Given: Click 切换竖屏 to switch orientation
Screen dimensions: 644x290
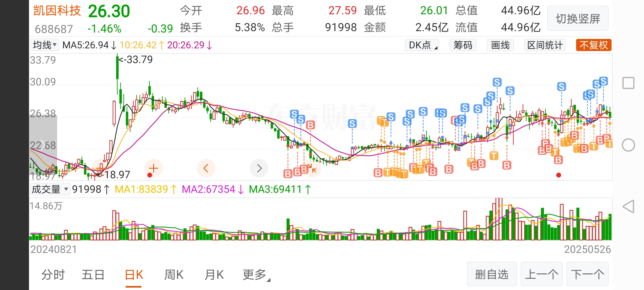Looking at the screenshot, I should [578, 19].
